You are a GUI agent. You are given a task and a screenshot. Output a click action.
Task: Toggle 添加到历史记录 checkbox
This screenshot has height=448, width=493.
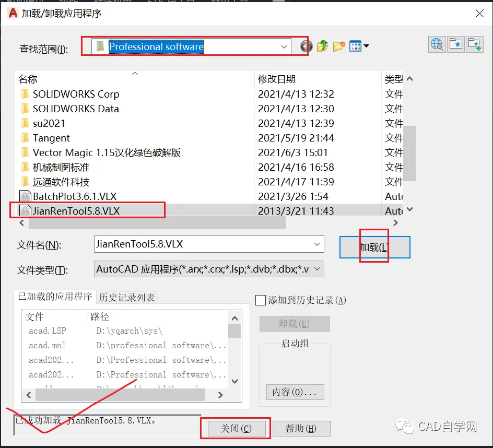(x=260, y=300)
